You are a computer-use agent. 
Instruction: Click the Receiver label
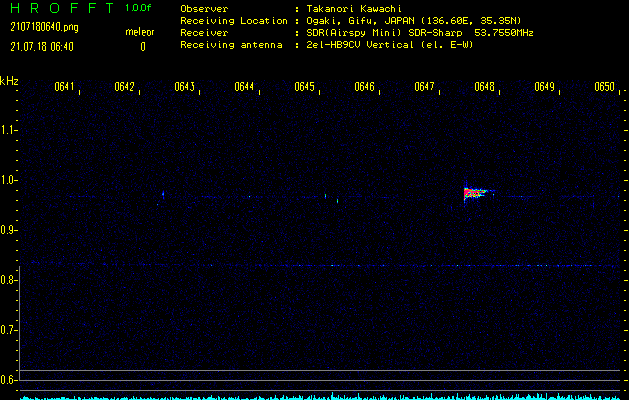[x=204, y=33]
